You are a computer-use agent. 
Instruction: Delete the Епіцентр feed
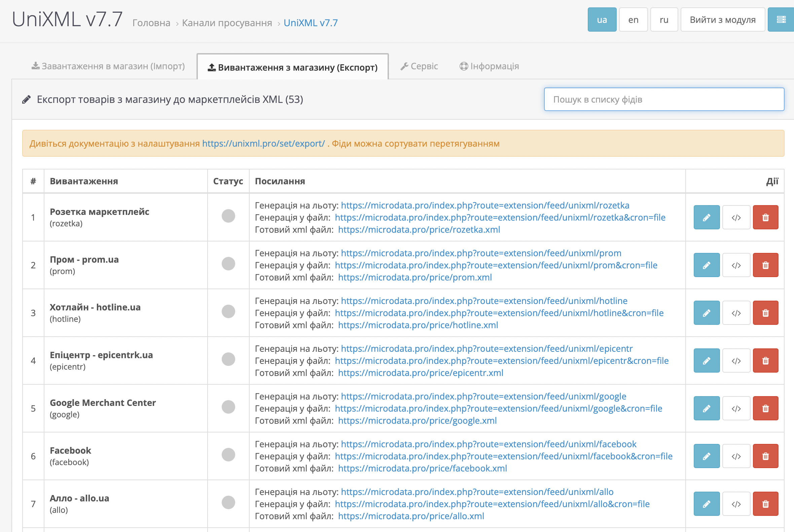pyautogui.click(x=765, y=360)
